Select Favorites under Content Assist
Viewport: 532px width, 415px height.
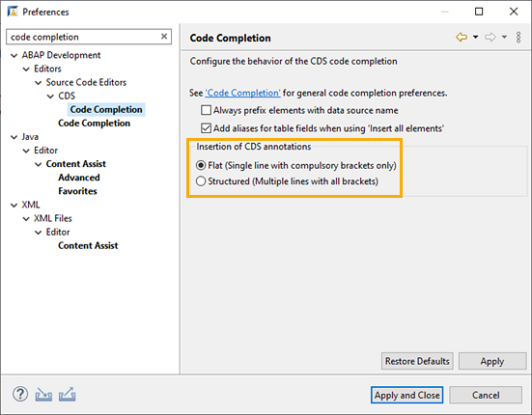point(77,191)
